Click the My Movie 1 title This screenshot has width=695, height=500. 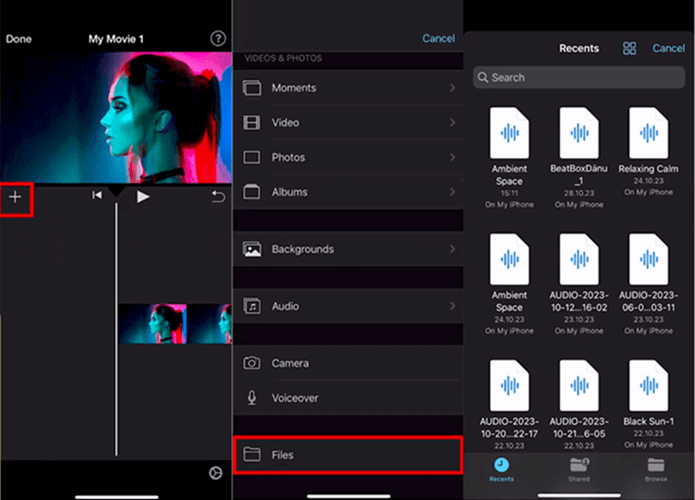116,39
